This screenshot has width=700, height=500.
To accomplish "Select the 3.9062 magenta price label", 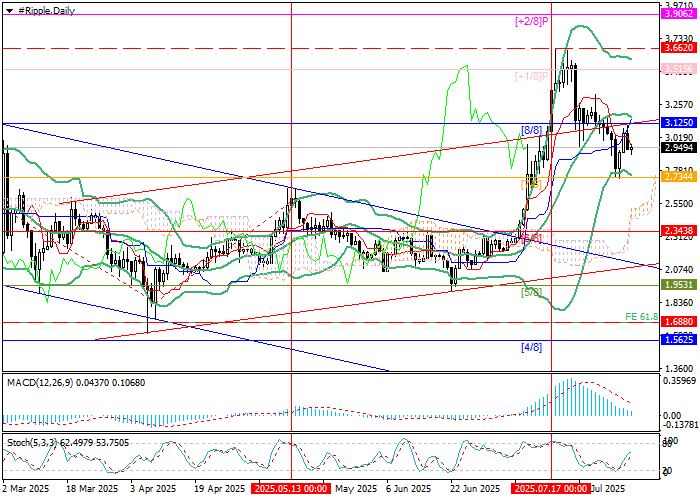I will [679, 14].
